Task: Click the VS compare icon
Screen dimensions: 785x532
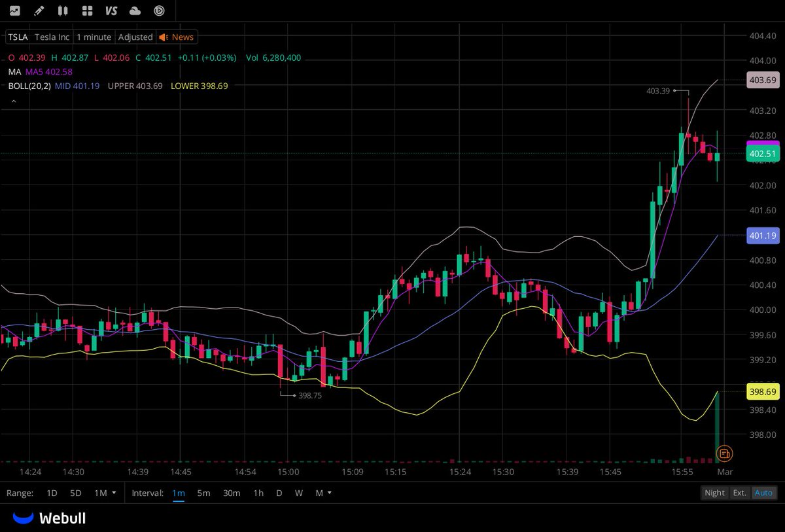Action: click(x=111, y=10)
